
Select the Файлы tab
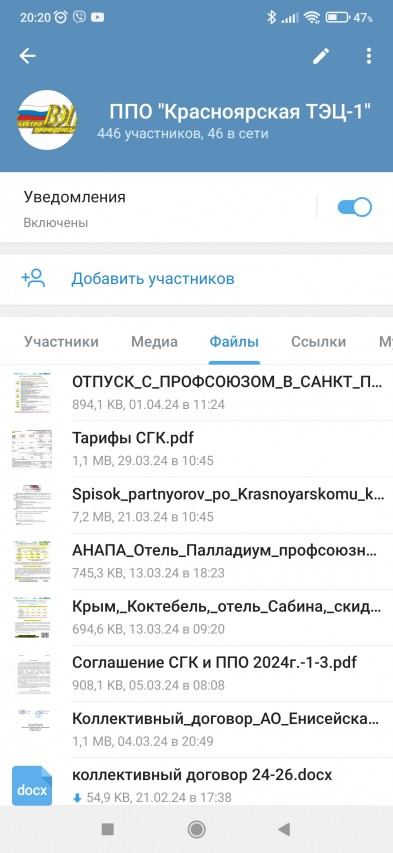[234, 342]
